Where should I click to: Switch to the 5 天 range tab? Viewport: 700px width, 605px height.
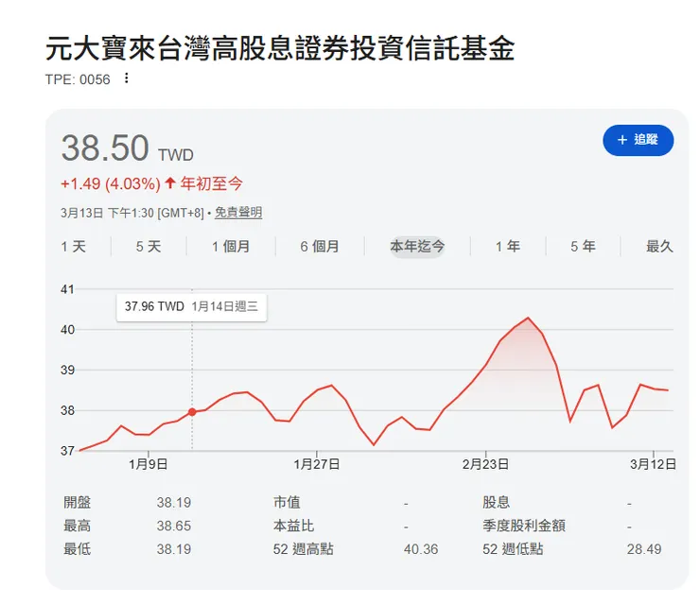pyautogui.click(x=149, y=247)
